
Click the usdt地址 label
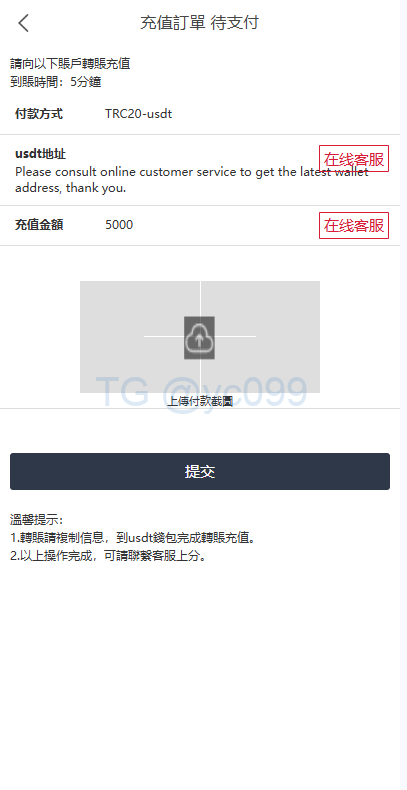click(x=40, y=154)
